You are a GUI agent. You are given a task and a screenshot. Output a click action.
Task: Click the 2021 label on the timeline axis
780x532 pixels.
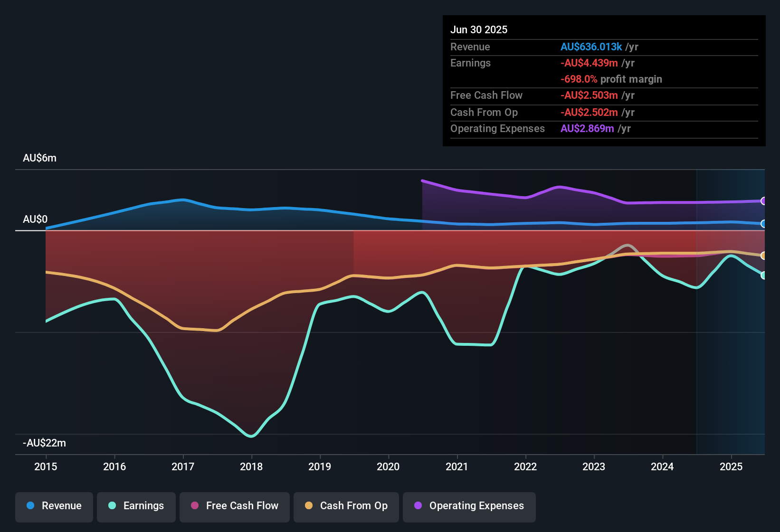click(457, 467)
